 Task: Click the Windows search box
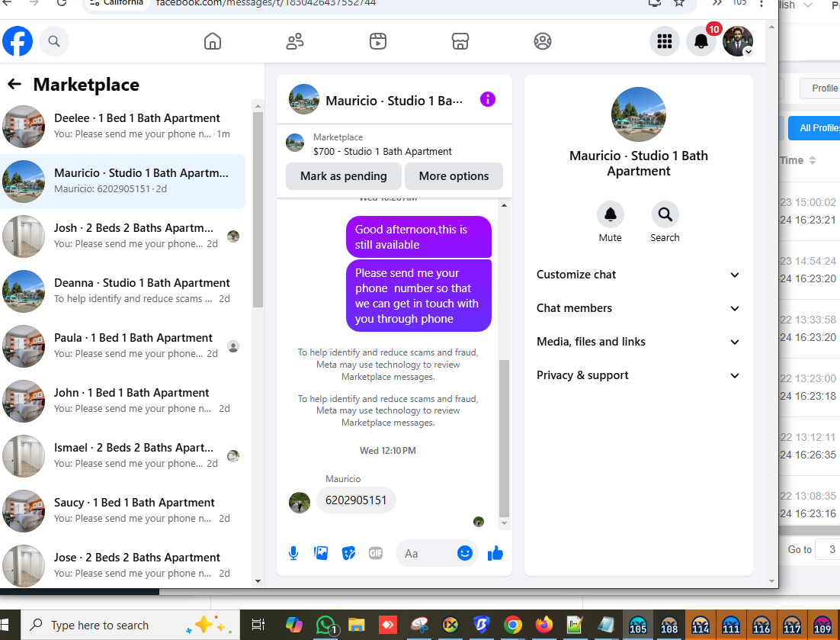tap(130, 625)
